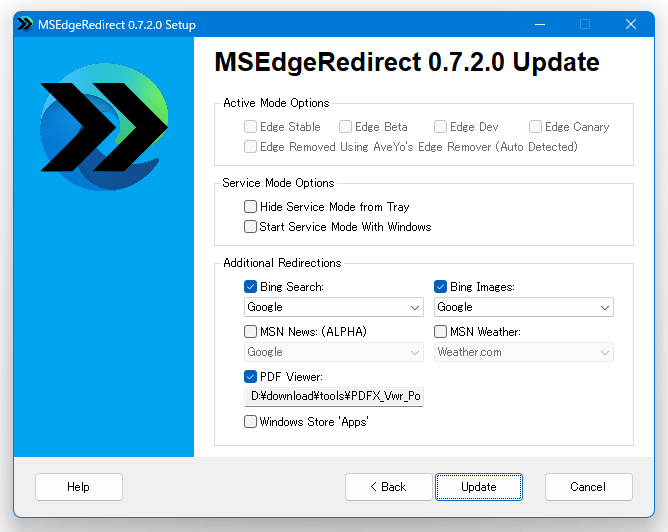Close the MSEdgeRedirect Setup window
The height and width of the screenshot is (532, 668).
tap(631, 24)
